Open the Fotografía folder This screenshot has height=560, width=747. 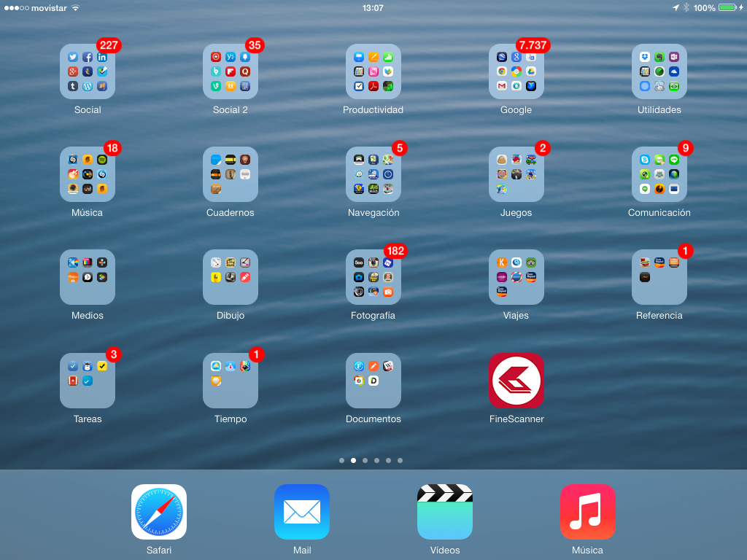pos(373,277)
